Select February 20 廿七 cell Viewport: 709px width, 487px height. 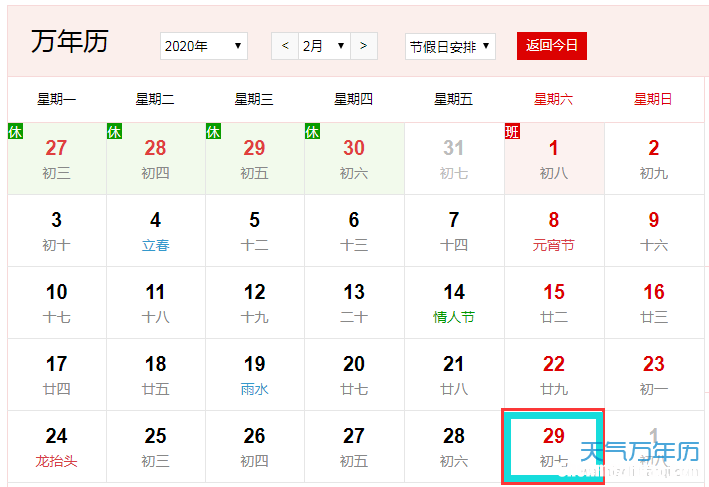pos(354,374)
